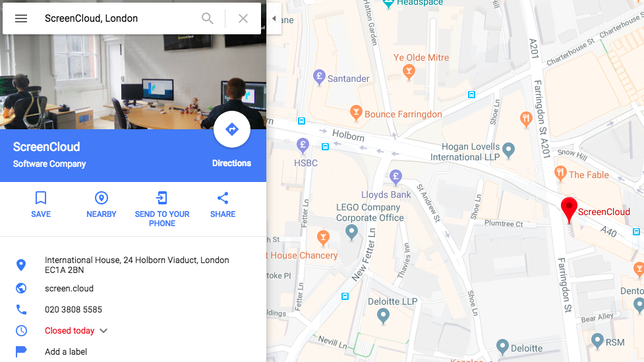Send location to your phone
The height and width of the screenshot is (362, 644).
click(162, 209)
